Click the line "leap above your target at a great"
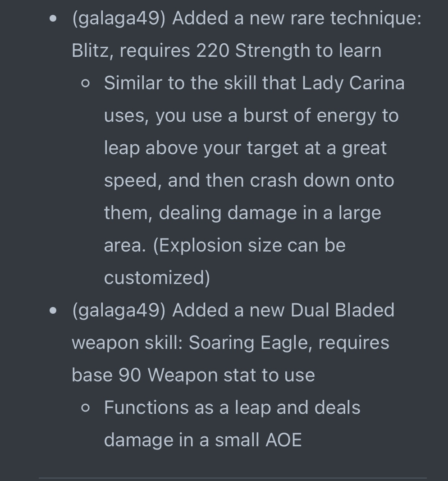448x481 pixels. (x=245, y=148)
